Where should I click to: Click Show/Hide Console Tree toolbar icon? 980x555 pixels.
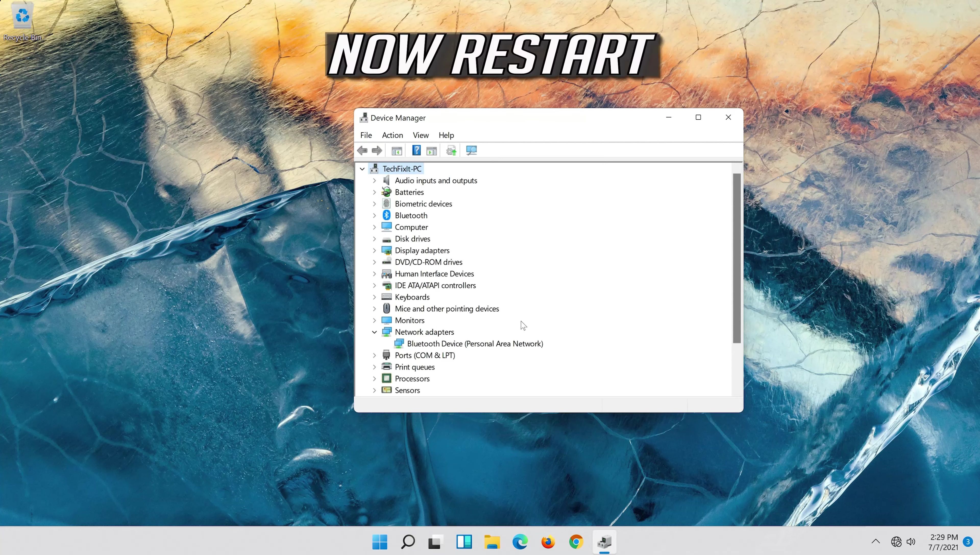(397, 150)
